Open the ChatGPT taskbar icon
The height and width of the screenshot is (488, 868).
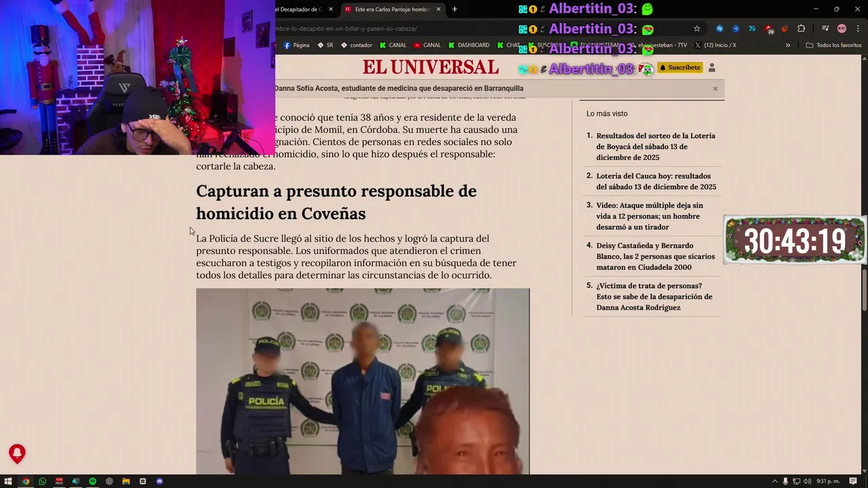pyautogui.click(x=109, y=481)
